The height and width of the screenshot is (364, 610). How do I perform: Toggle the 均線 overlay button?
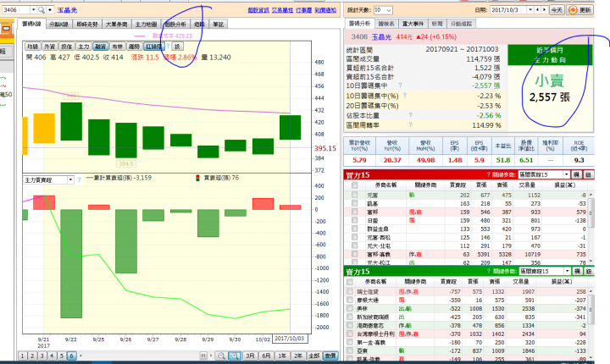point(32,47)
